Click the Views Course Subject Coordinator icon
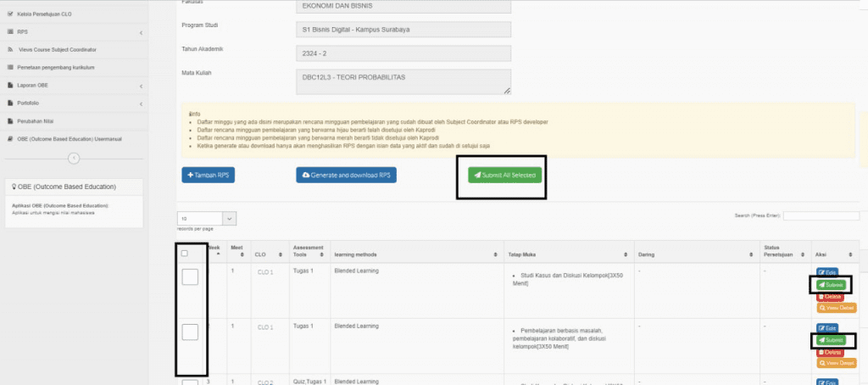868x385 pixels. [x=11, y=50]
